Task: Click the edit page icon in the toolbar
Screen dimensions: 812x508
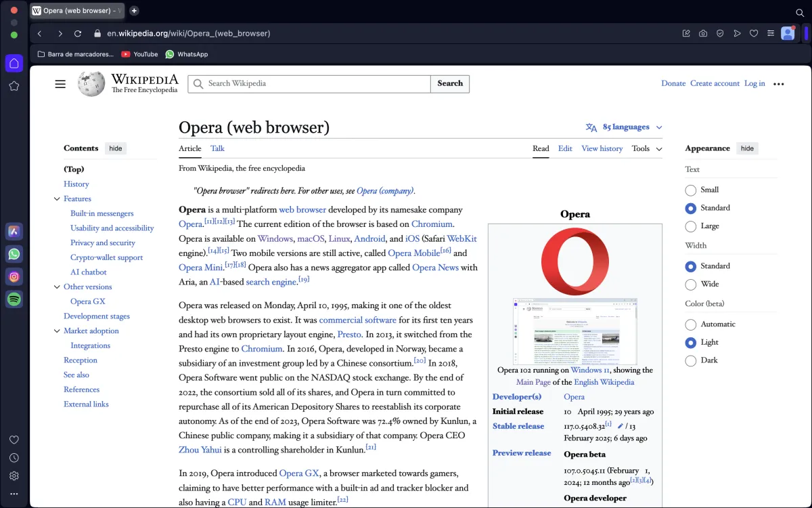Action: (686, 33)
